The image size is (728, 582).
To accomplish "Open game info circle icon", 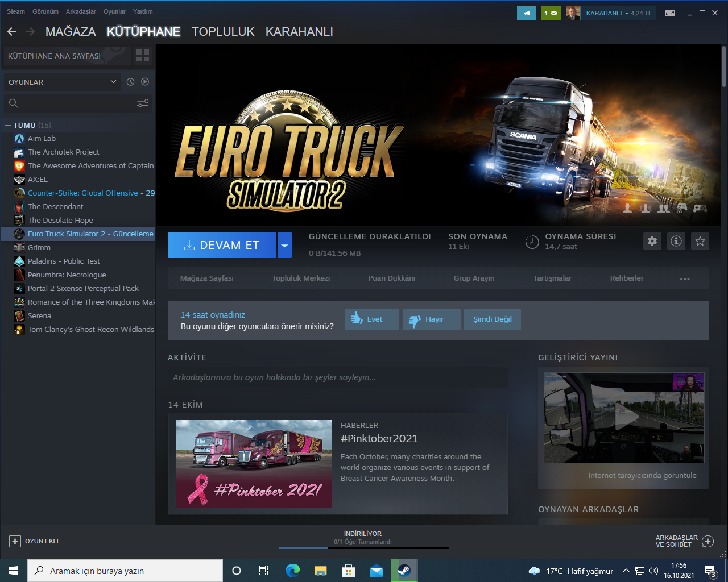I will click(x=676, y=241).
